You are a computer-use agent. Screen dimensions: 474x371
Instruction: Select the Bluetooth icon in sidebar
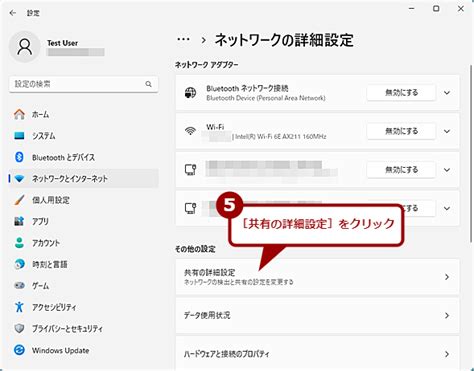[x=19, y=157]
